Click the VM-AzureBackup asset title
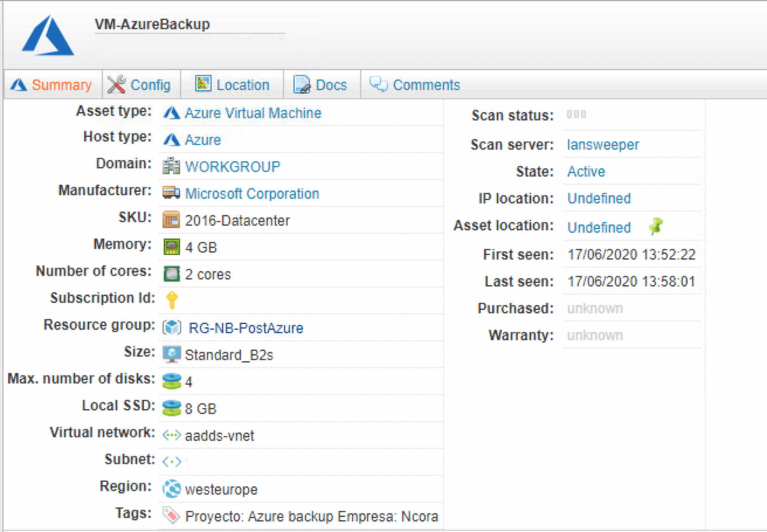 pos(152,24)
